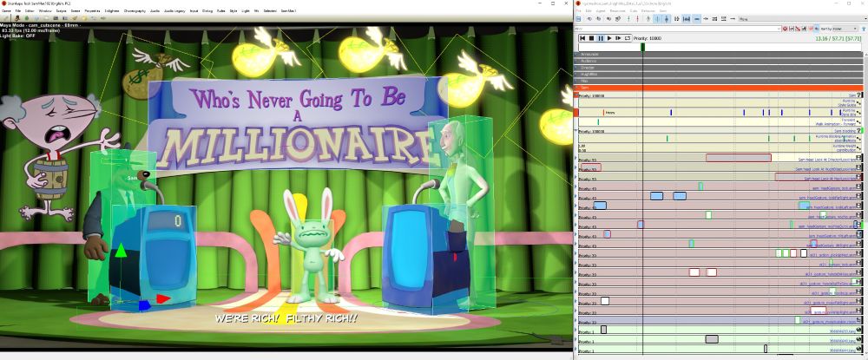This screenshot has width=868, height=360.
Task: Click the green time readout 13.16 / 57.71
Action: pos(838,39)
